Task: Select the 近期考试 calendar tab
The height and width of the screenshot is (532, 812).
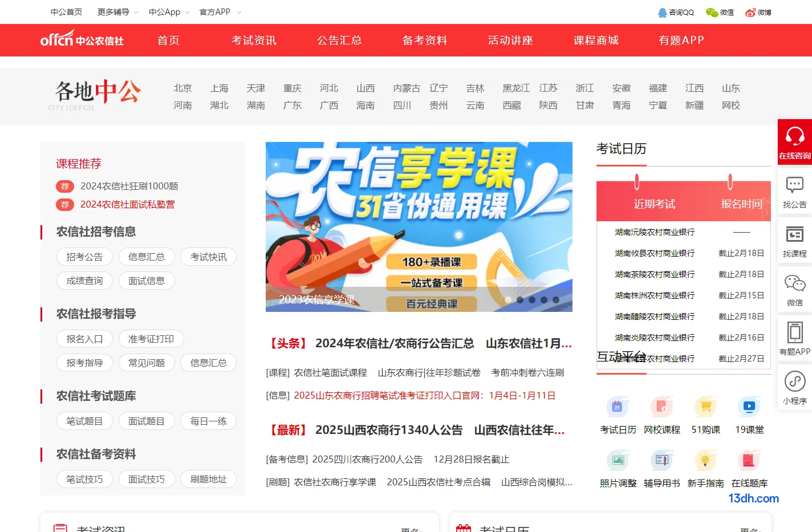Action: click(x=654, y=204)
